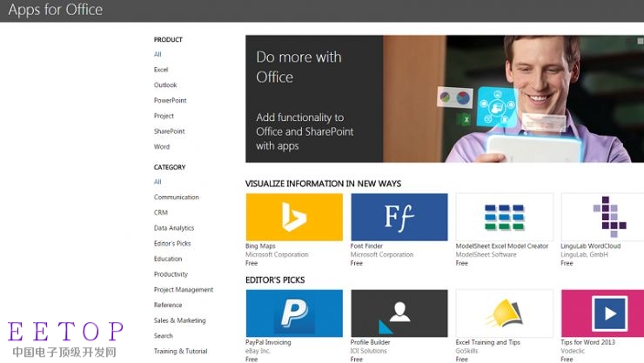Select the Search category
Image resolution: width=644 pixels, height=363 pixels.
pyautogui.click(x=164, y=336)
